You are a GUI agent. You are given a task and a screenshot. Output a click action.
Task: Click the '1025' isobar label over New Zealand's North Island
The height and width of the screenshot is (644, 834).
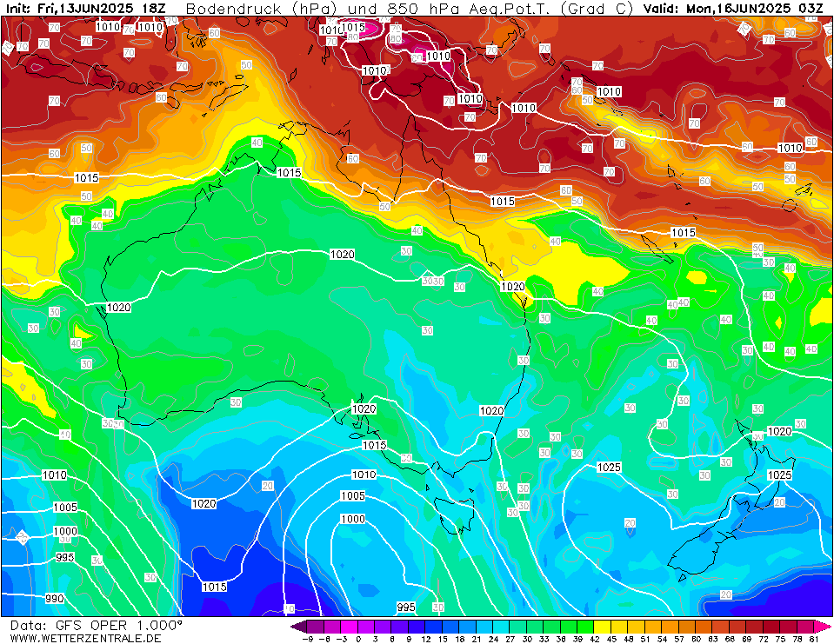(x=779, y=475)
